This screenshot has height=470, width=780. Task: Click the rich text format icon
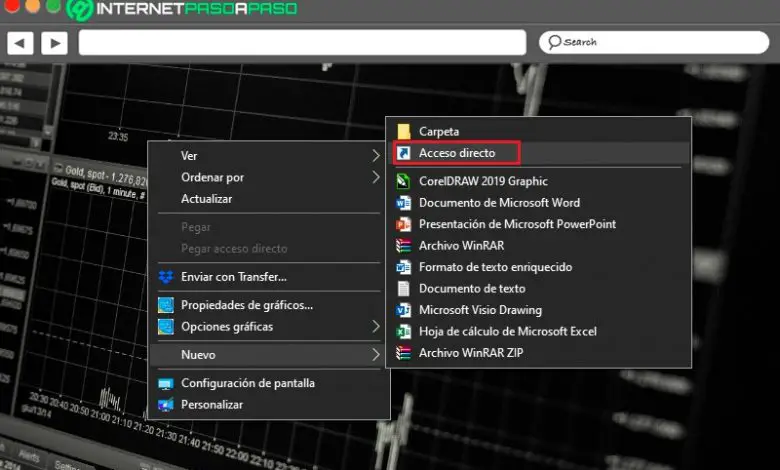(x=403, y=267)
